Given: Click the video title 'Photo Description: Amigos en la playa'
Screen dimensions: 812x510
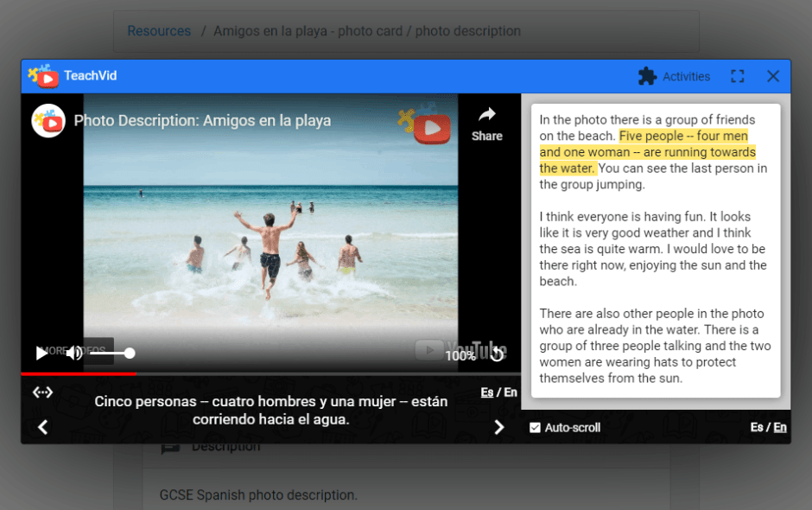Looking at the screenshot, I should coord(202,121).
